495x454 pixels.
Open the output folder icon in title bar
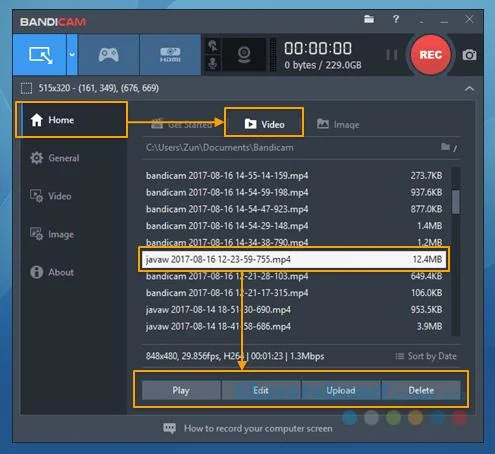point(369,19)
